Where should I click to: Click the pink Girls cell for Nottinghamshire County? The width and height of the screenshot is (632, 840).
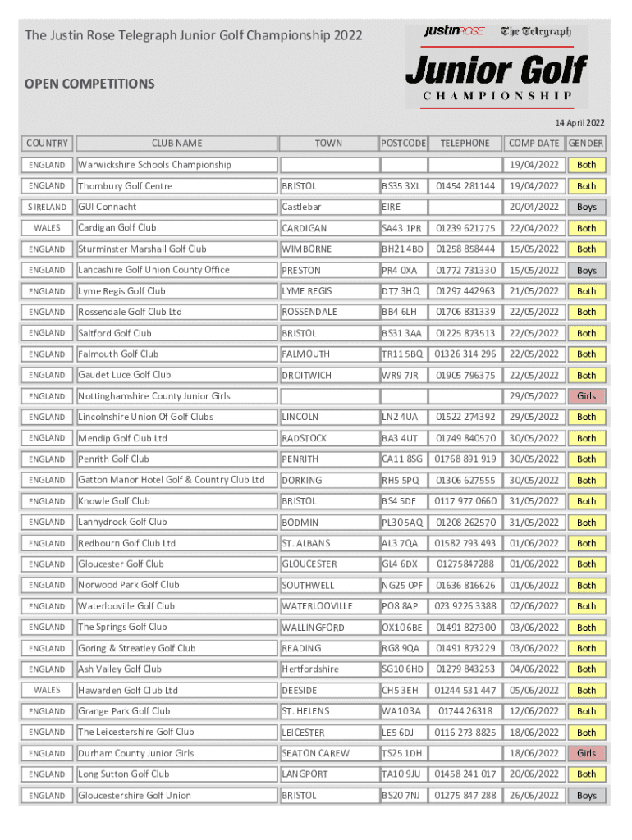coord(586,396)
